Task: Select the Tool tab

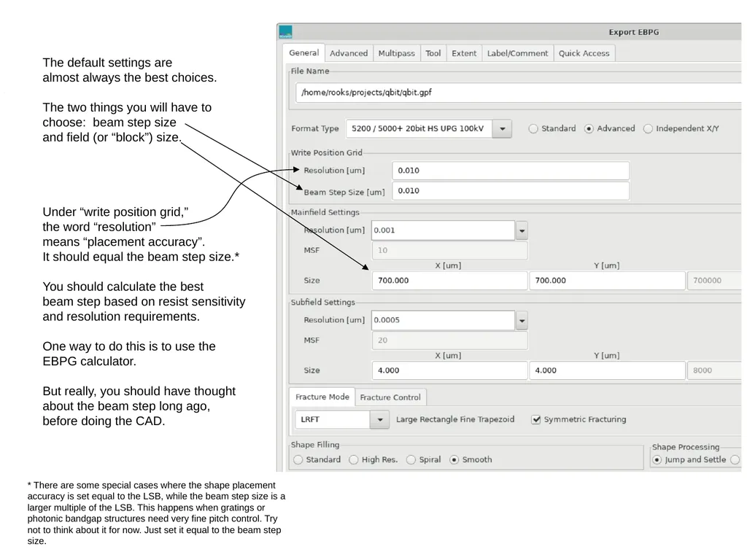Action: point(433,53)
